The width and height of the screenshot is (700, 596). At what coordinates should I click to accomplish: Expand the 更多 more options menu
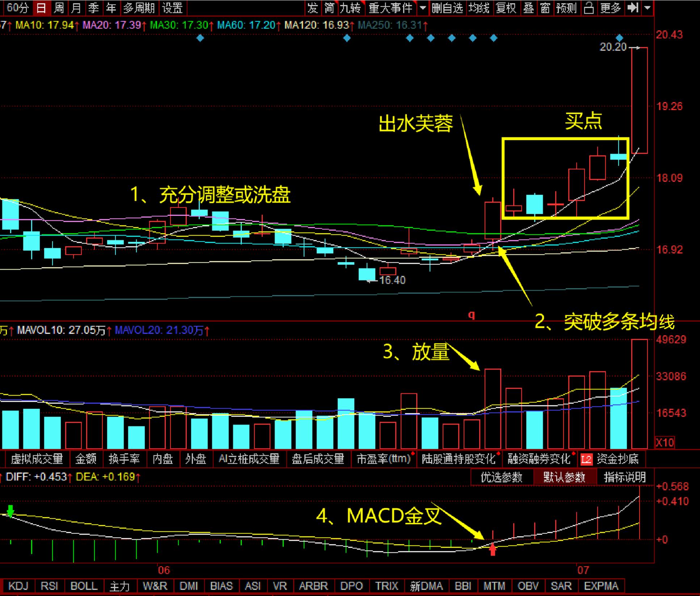[610, 8]
